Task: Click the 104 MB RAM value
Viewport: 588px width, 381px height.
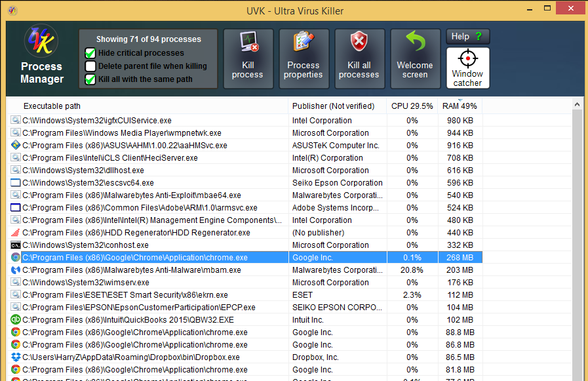Action: coord(460,307)
